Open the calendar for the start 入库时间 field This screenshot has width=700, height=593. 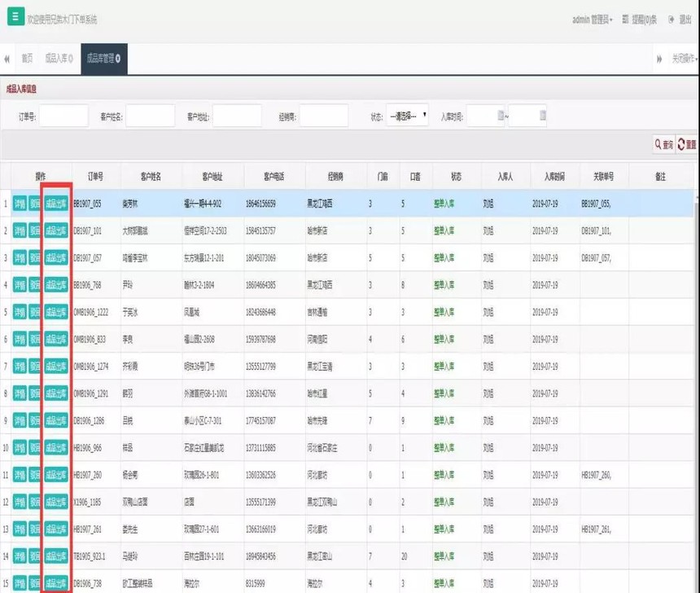(501, 116)
